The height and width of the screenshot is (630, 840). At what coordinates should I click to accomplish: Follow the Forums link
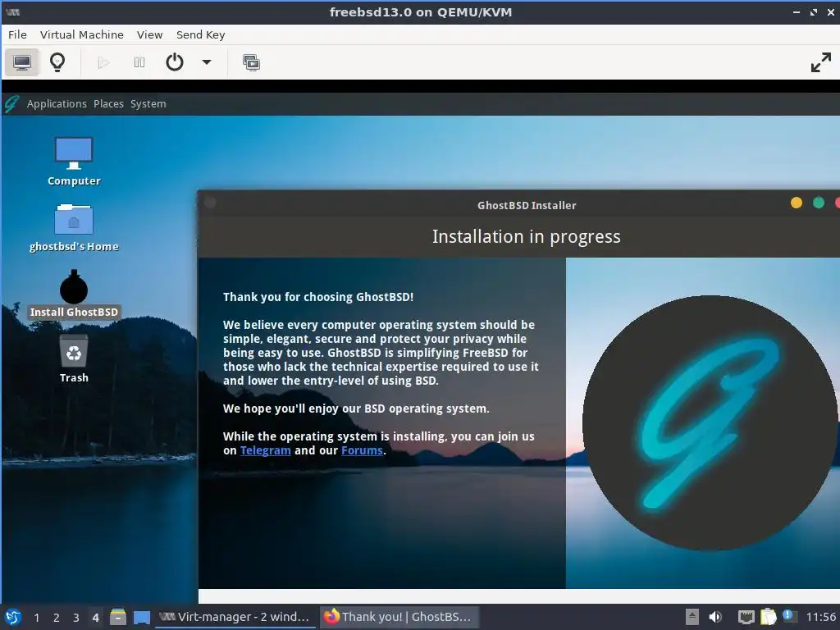pos(362,450)
